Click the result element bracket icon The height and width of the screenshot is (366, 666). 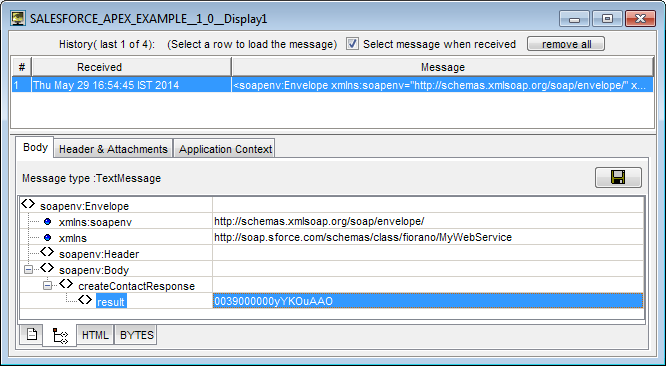(85, 300)
